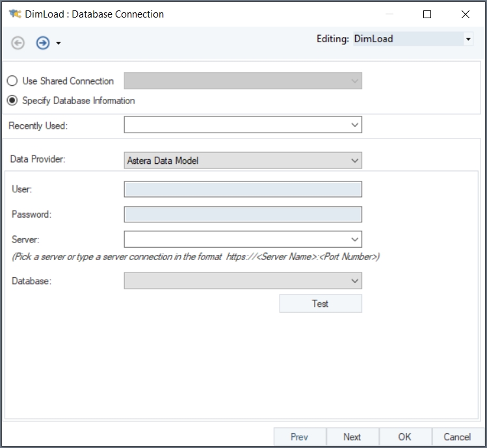Close the Database Connection window
487x448 pixels.
pyautogui.click(x=466, y=14)
